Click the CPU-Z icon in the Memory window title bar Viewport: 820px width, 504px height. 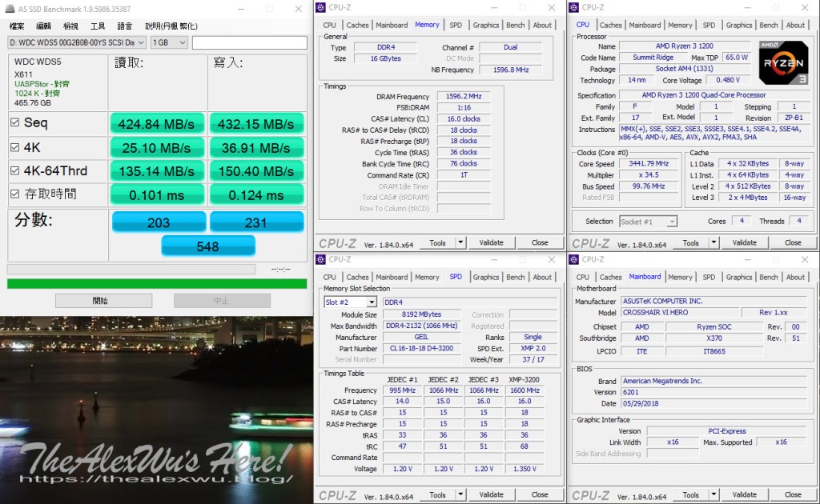pyautogui.click(x=321, y=7)
